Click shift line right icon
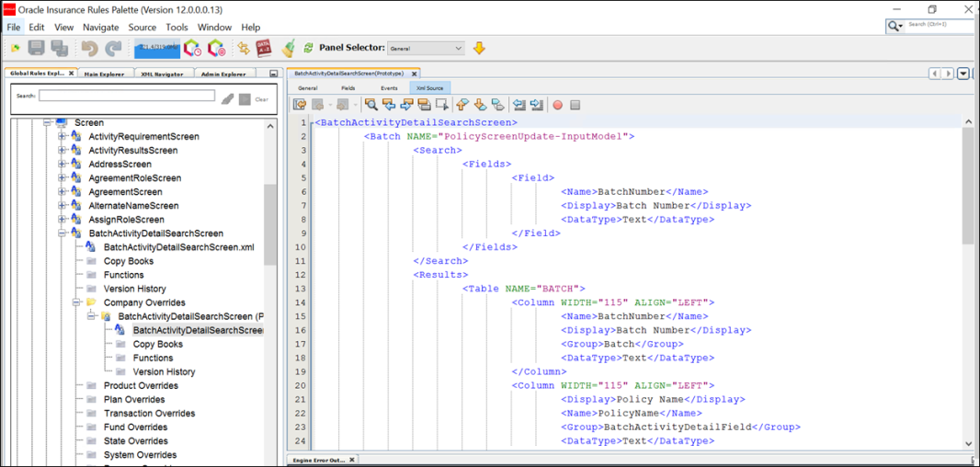 536,105
